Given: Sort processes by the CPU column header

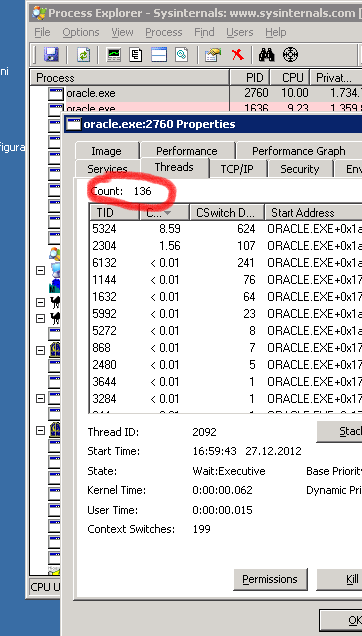Looking at the screenshot, I should pyautogui.click(x=290, y=77).
